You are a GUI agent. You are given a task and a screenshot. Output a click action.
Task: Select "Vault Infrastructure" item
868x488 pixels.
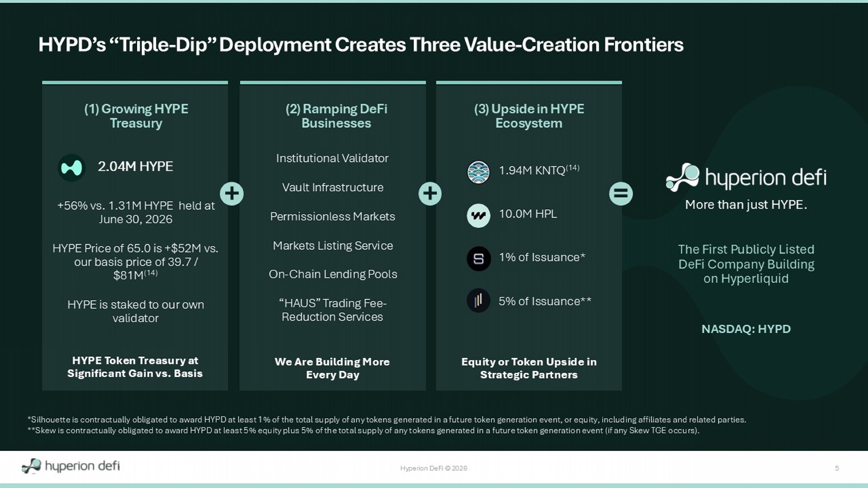(x=333, y=187)
